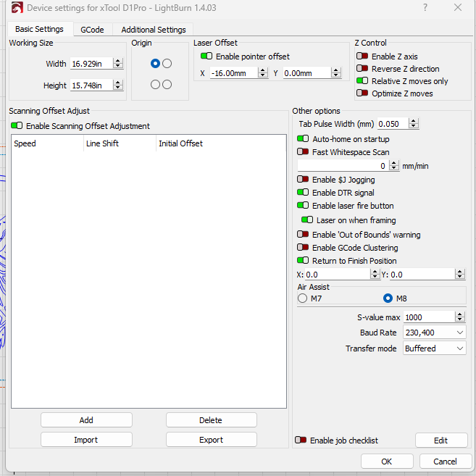476x476 pixels.
Task: Toggle Reverse Z direction
Action: click(362, 69)
